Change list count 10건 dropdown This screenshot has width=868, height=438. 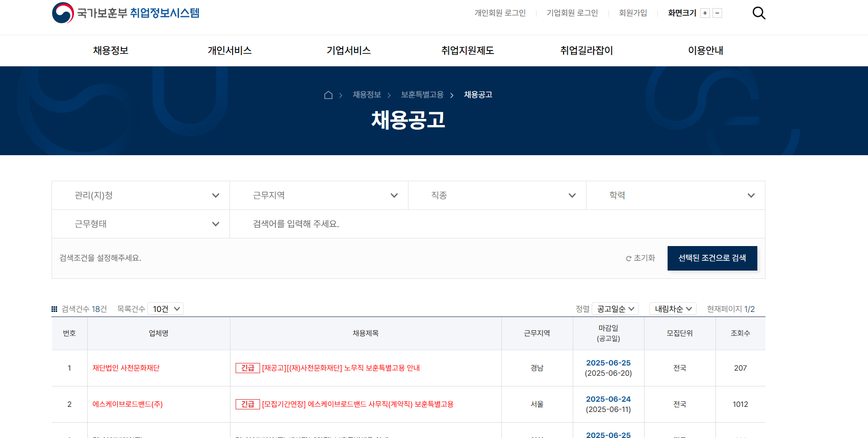(x=166, y=309)
